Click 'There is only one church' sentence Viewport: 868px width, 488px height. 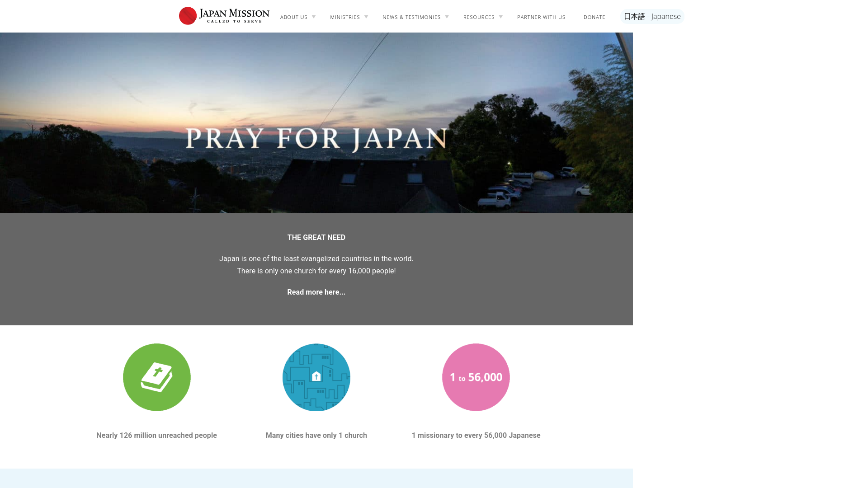point(316,271)
